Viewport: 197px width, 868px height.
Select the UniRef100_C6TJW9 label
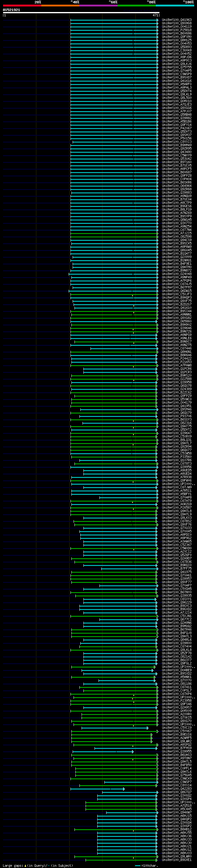(x=177, y=487)
